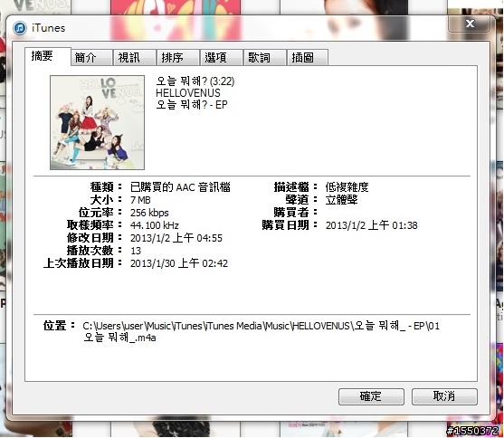Click the size value 7 MB
The width and height of the screenshot is (504, 438).
140,200
